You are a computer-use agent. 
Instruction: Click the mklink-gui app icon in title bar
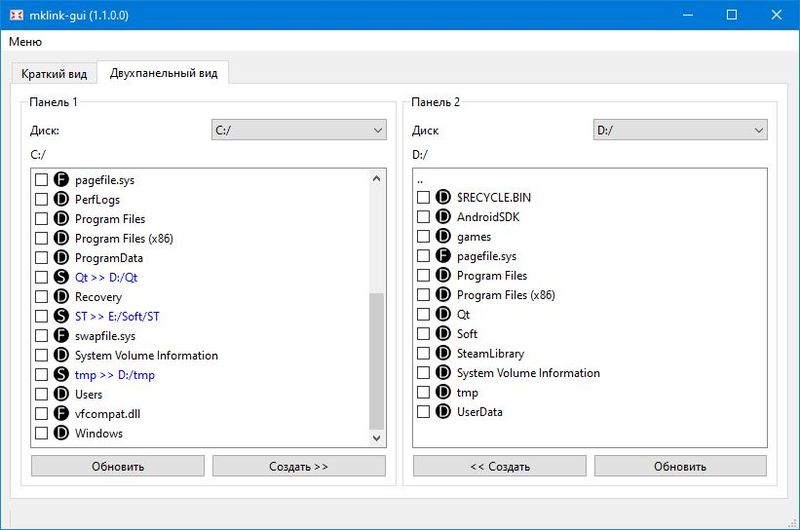tap(16, 15)
